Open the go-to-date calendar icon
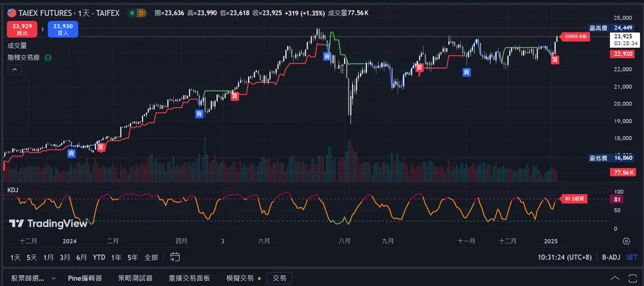 click(175, 257)
